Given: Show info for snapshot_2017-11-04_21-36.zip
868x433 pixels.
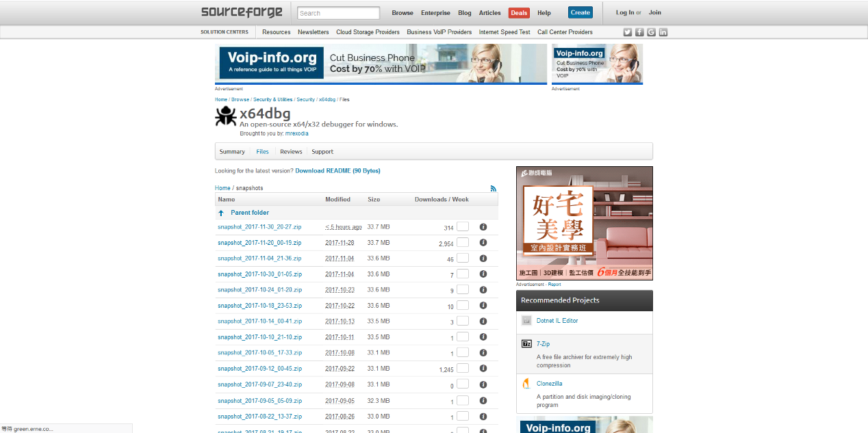Looking at the screenshot, I should (x=483, y=259).
